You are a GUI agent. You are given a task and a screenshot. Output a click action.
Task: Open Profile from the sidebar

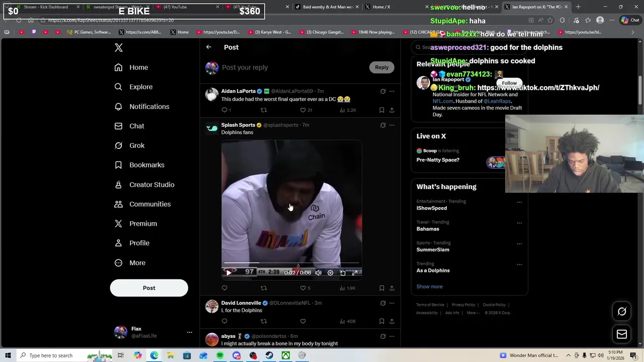[132, 243]
